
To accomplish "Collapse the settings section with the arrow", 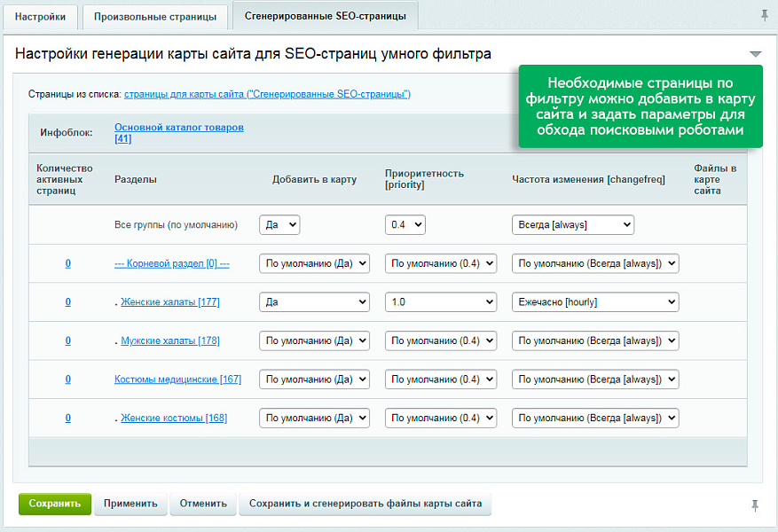I will 755,53.
